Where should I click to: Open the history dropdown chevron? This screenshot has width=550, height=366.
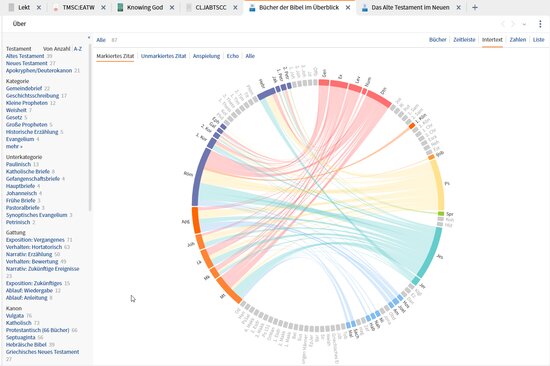(x=524, y=24)
